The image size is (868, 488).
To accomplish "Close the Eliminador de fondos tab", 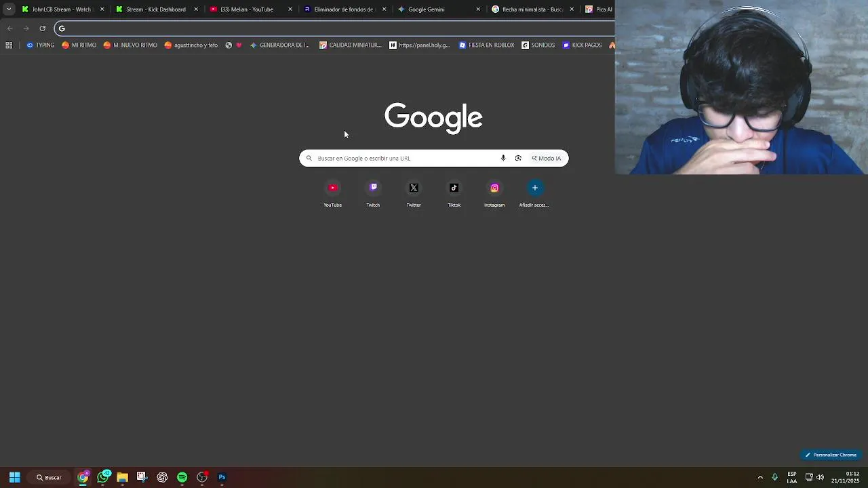I will (384, 9).
